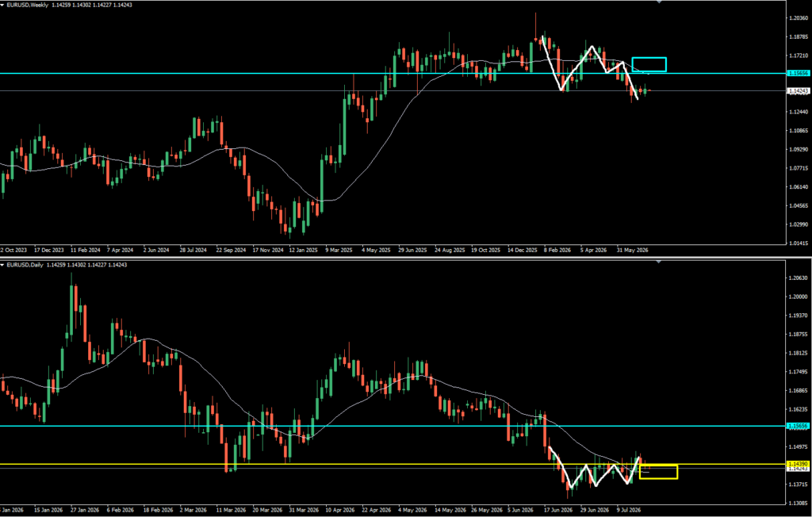Image resolution: width=812 pixels, height=517 pixels.
Task: Click the 1.13715 price scale value
Action: point(798,484)
